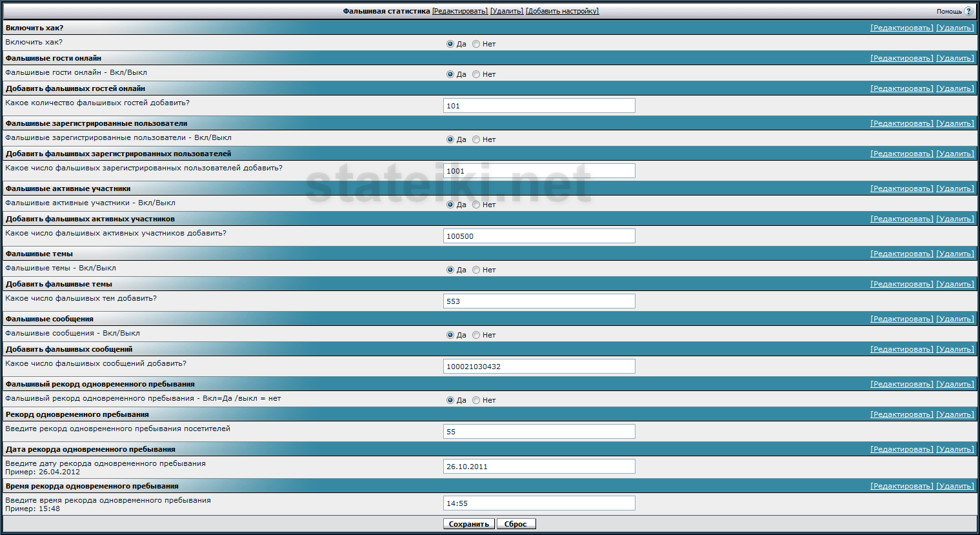The height and width of the screenshot is (535, 980).
Task: Edit Дата рекорда одновременного пребывания setting
Action: pyautogui.click(x=902, y=449)
